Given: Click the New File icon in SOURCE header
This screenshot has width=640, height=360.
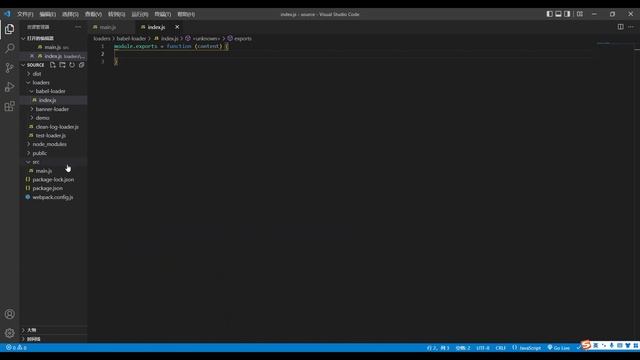Looking at the screenshot, I should click(x=53, y=65).
